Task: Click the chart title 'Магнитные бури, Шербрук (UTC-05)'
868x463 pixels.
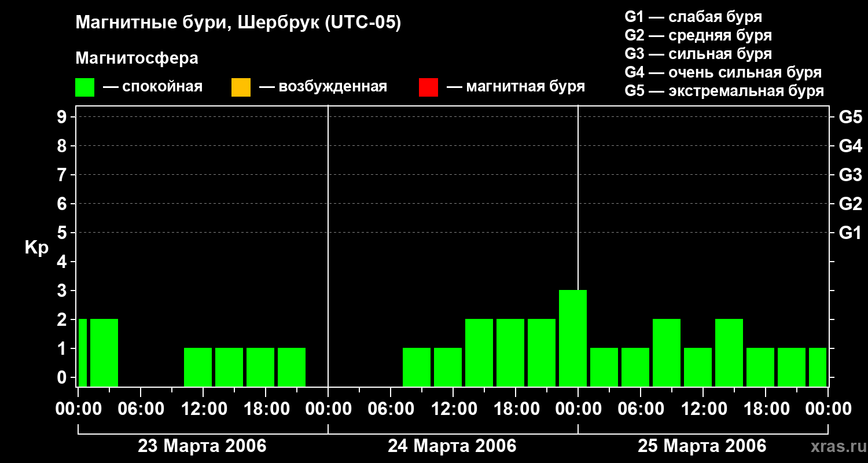Action: 238,23
